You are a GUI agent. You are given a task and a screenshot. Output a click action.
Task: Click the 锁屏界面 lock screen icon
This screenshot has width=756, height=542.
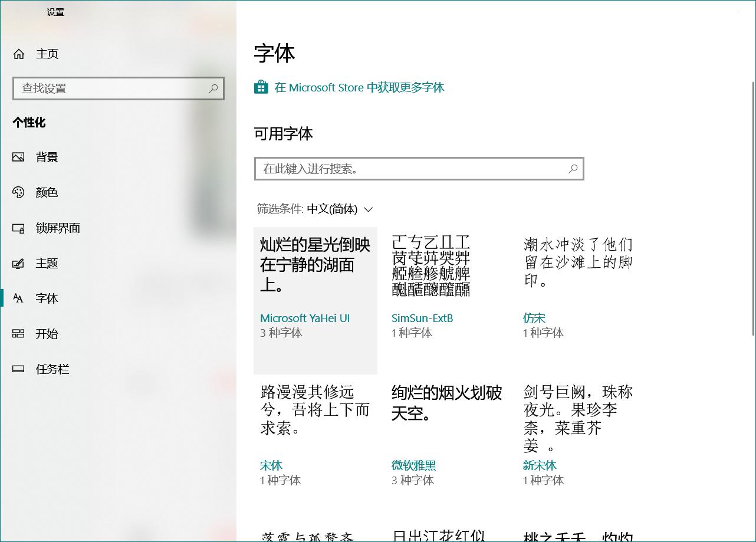tap(18, 228)
